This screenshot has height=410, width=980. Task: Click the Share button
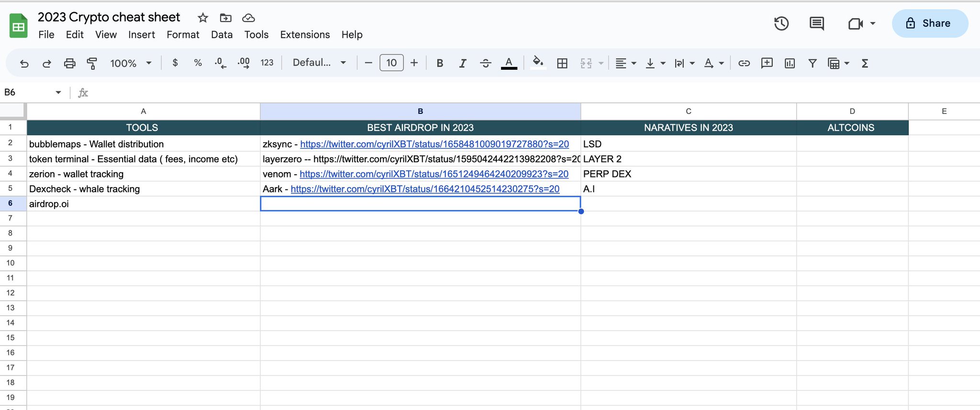[930, 23]
